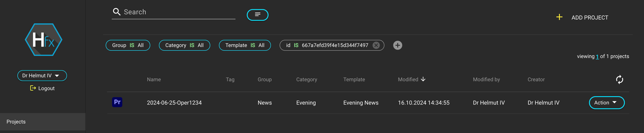Screen dimensions: 644x133
Task: Sort by Name column header
Action: [154, 79]
